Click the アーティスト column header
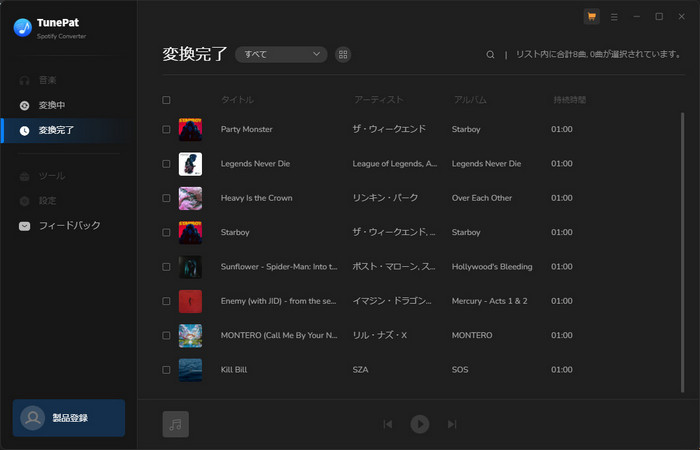The height and width of the screenshot is (450, 700). coord(379,100)
